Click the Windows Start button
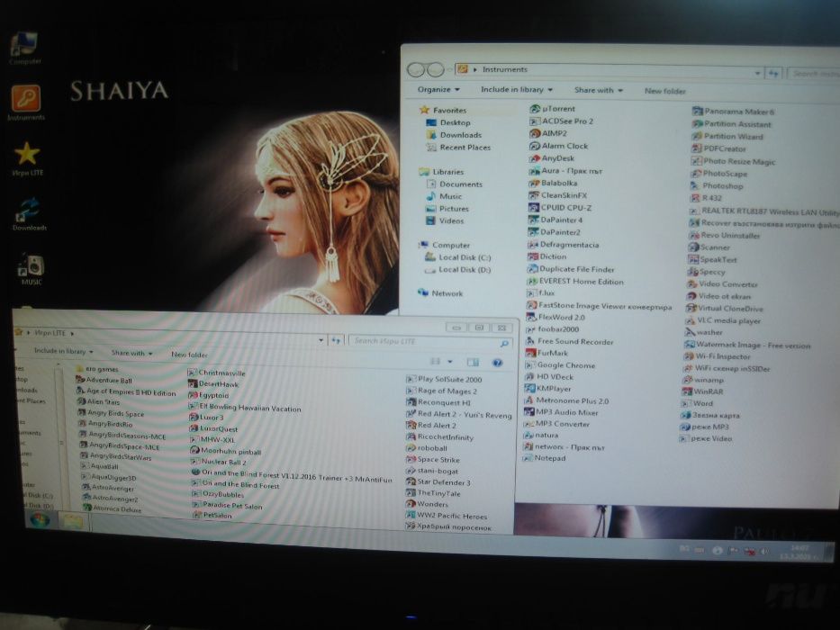840x630 pixels. coord(41,518)
